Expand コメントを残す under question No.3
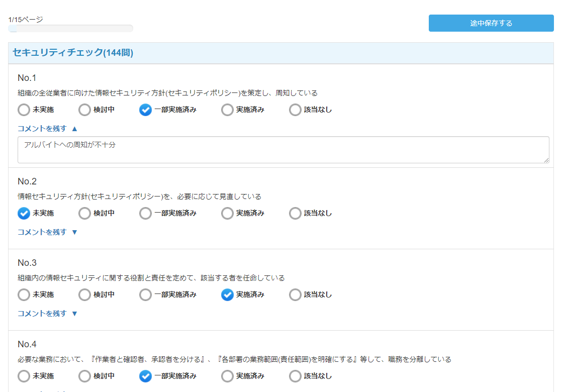This screenshot has width=564, height=392. tap(47, 314)
